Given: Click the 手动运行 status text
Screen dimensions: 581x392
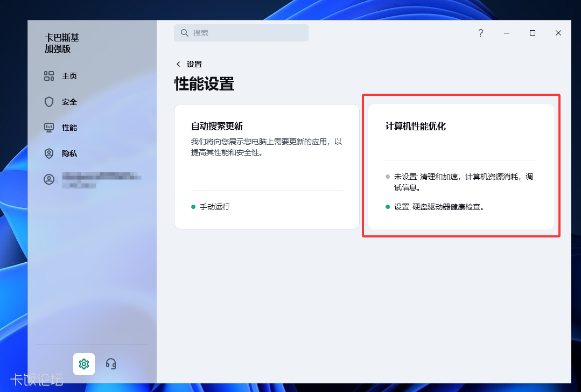Looking at the screenshot, I should (214, 207).
